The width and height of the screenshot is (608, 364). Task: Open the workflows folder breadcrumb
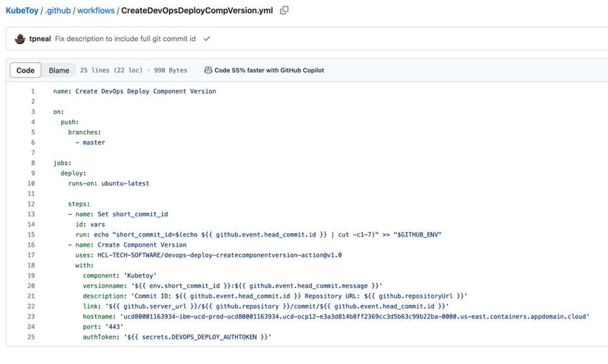click(95, 11)
